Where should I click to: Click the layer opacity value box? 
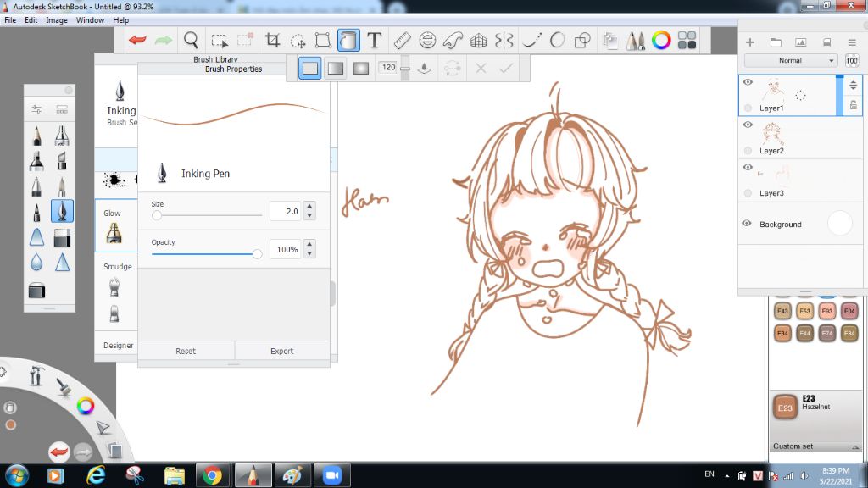click(x=852, y=60)
